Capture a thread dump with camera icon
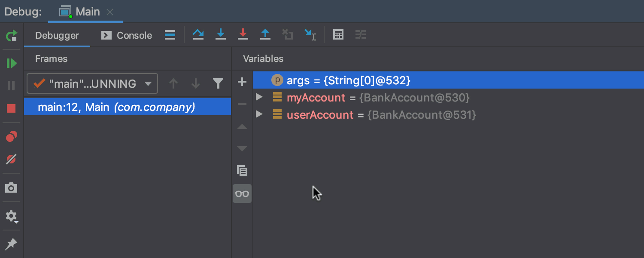The height and width of the screenshot is (258, 644). (12, 187)
